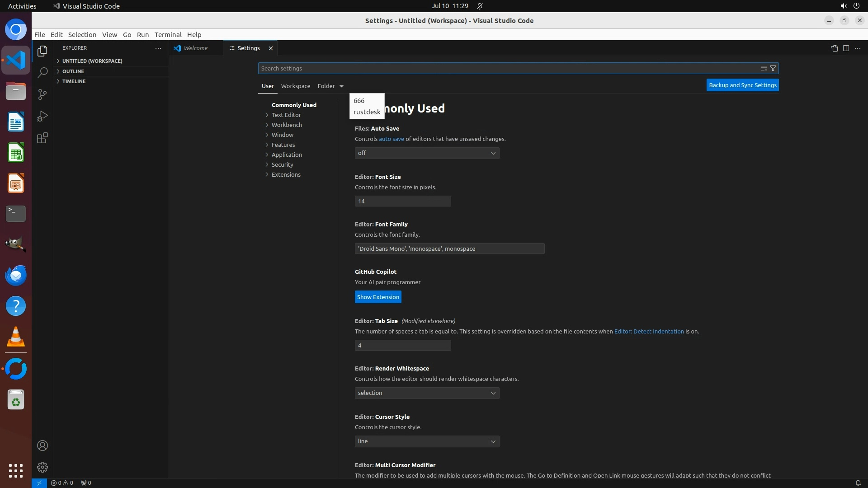Open Settings JSON file icon
Image resolution: width=868 pixels, height=488 pixels.
[x=834, y=48]
